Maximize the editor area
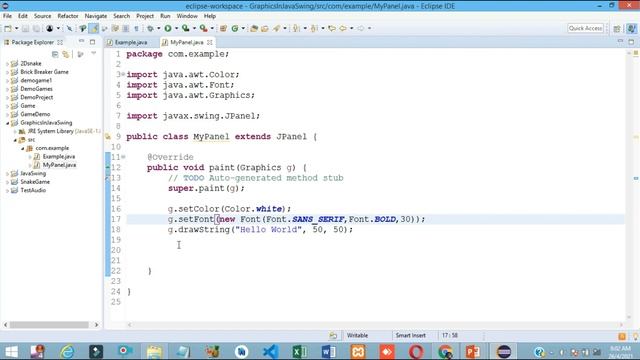 pyautogui.click(x=631, y=42)
